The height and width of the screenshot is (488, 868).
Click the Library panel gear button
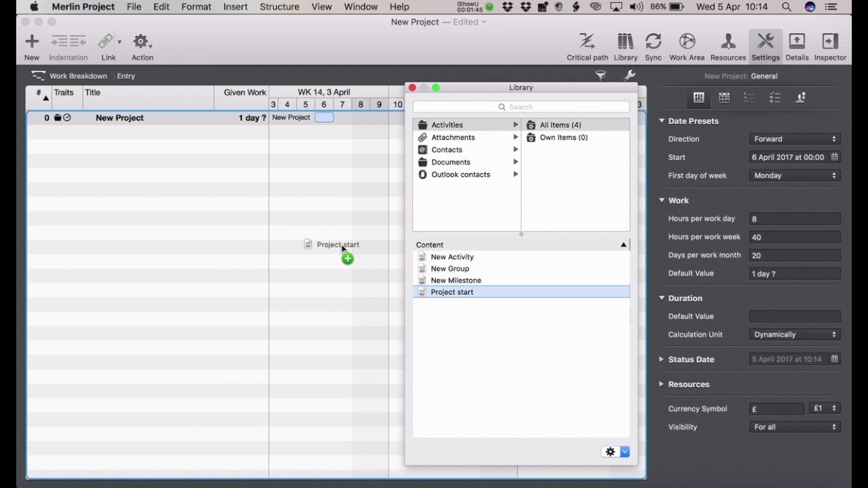tap(610, 452)
